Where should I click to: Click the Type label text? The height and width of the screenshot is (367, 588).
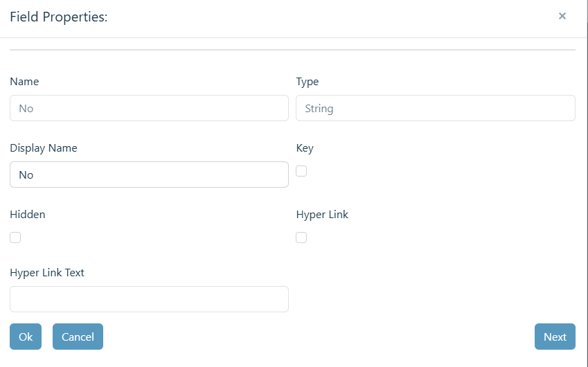307,82
